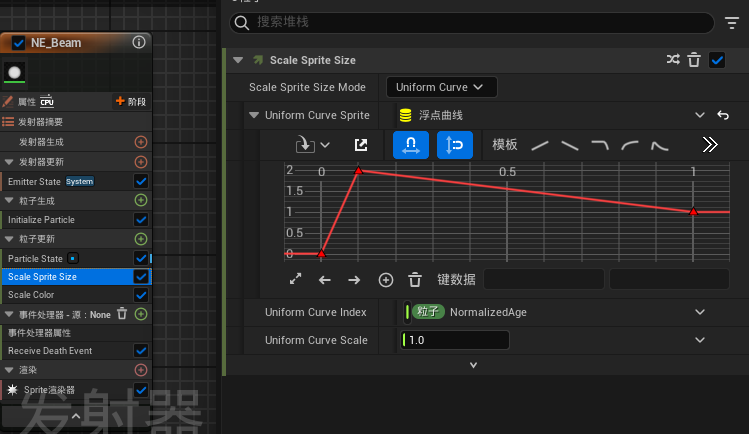Collapse the 渲染 render section
This screenshot has height=434, width=749.
point(9,370)
